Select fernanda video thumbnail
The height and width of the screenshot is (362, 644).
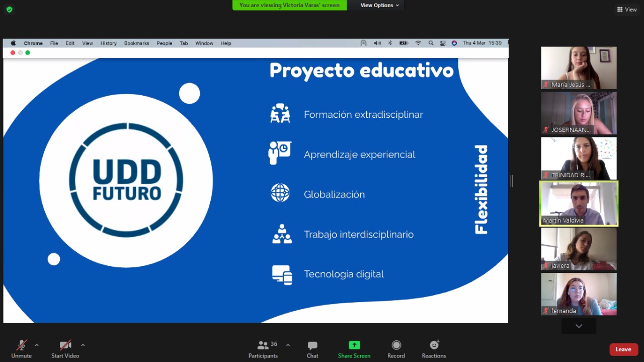click(x=579, y=295)
